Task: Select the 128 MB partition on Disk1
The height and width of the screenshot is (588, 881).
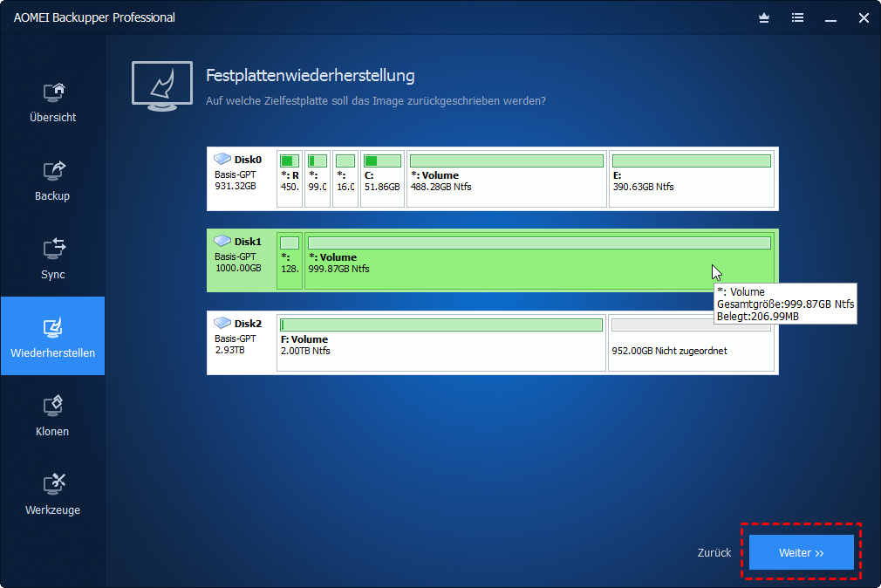Action: pyautogui.click(x=290, y=261)
